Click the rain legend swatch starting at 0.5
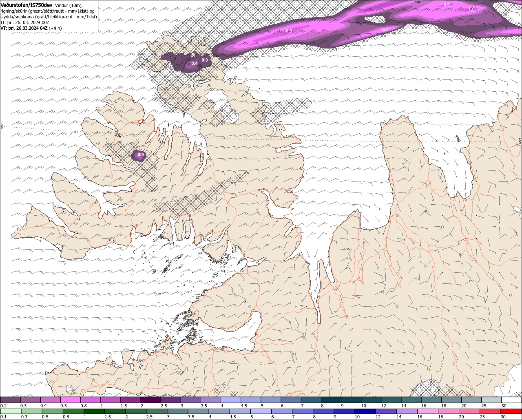The image size is (522, 420). click(x=52, y=411)
